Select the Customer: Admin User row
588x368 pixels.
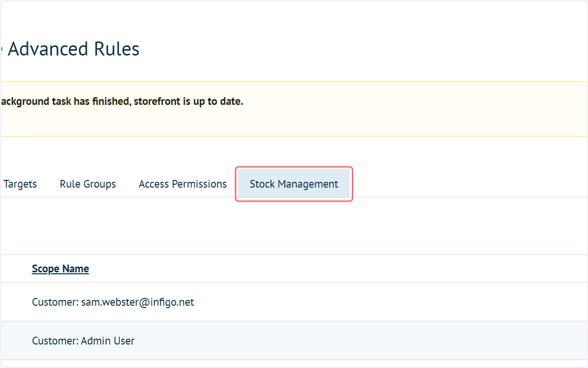294,341
